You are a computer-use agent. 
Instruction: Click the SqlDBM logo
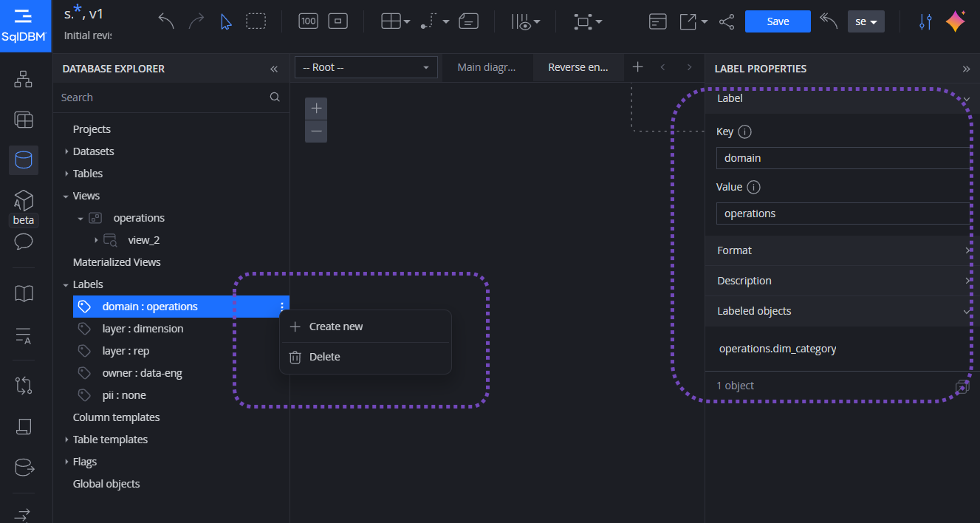[26, 26]
